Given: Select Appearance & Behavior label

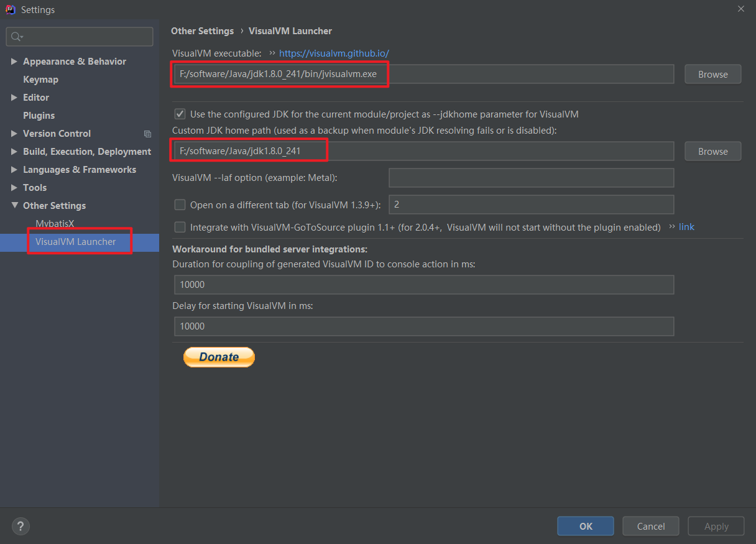Looking at the screenshot, I should 75,62.
